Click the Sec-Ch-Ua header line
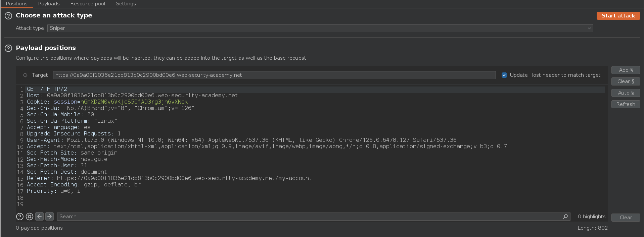Image resolution: width=644 pixels, height=237 pixels. click(x=110, y=108)
